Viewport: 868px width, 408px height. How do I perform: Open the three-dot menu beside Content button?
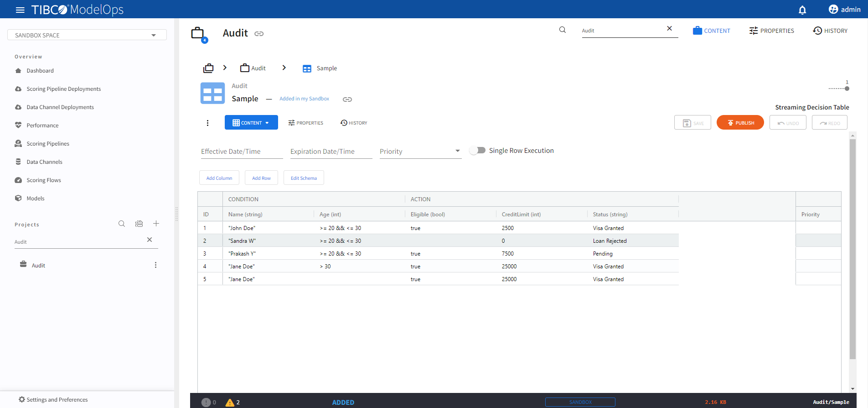(x=207, y=123)
